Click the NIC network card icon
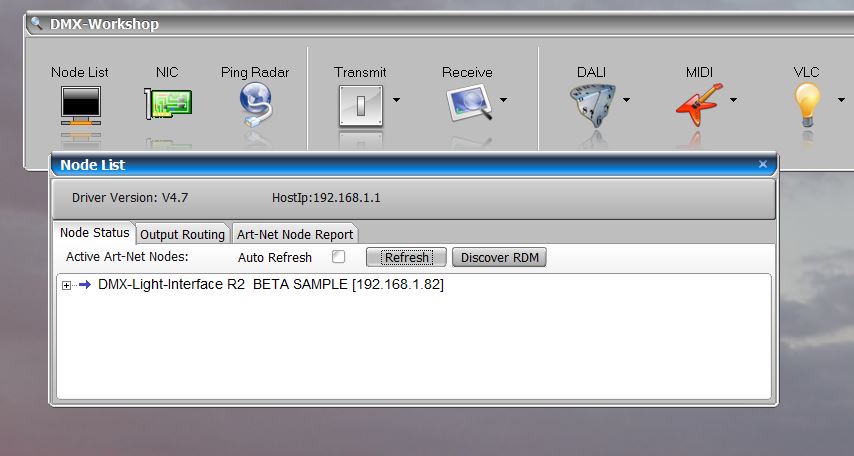 [x=167, y=102]
